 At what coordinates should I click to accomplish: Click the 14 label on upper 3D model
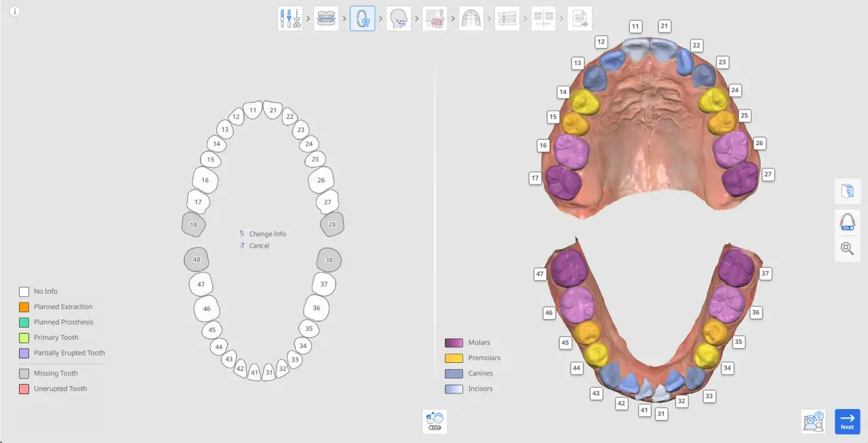(x=564, y=92)
